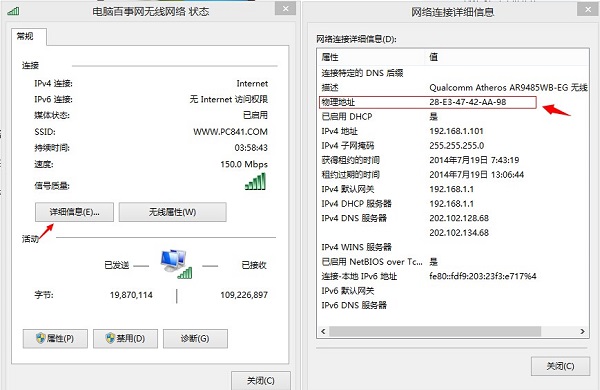Viewport: 600px width, 390px height.
Task: Click left arrow of horizontal scrollbar
Action: (x=323, y=331)
